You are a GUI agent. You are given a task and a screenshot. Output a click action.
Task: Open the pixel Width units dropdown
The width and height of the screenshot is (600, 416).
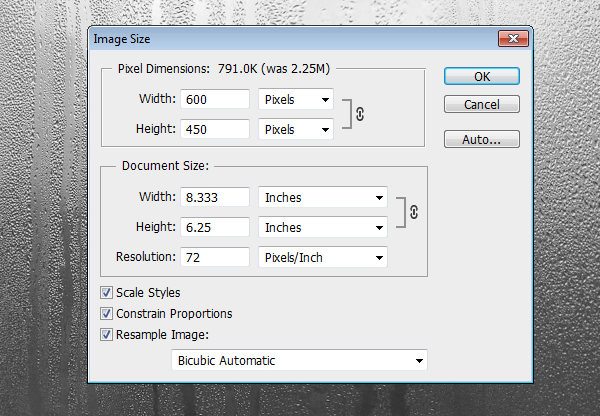296,99
